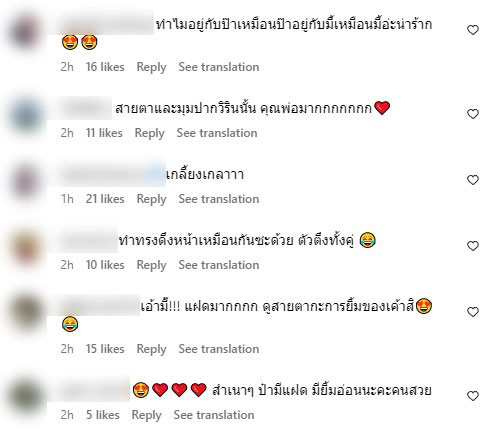487x433 pixels.
Task: Reply to the comment with 21 likes
Action: tap(151, 199)
